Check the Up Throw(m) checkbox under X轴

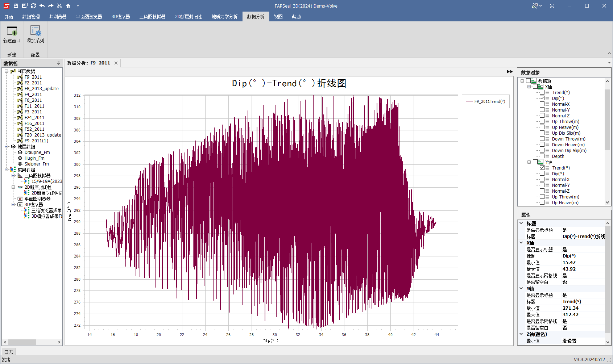pos(542,121)
